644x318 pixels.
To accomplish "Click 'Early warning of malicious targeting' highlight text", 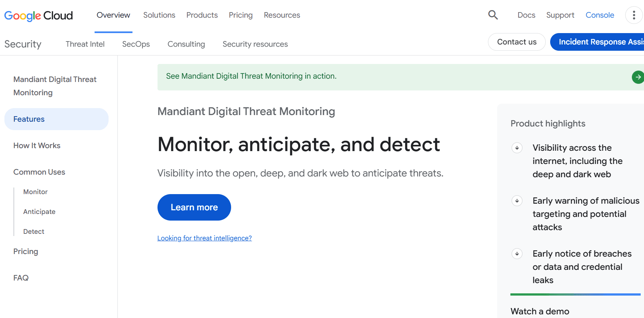I will click(x=586, y=214).
